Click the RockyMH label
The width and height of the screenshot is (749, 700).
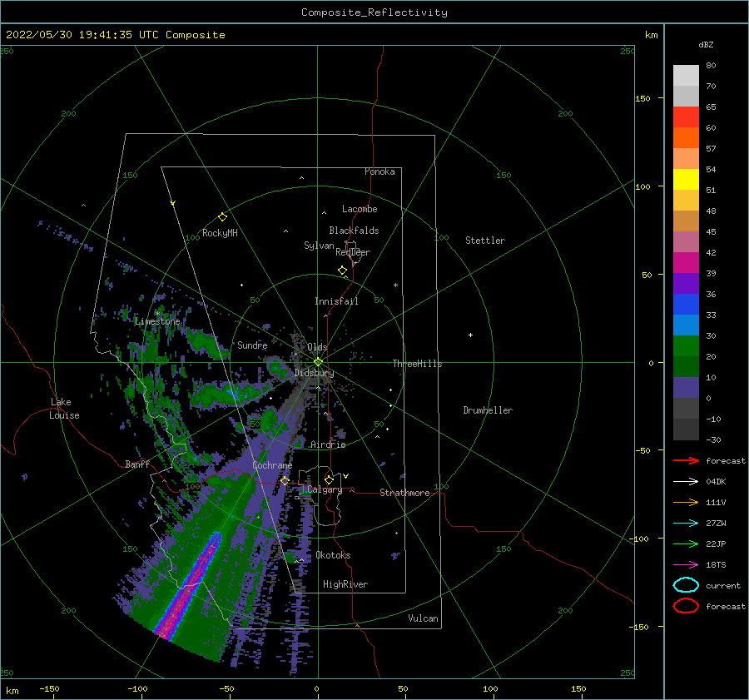click(220, 233)
